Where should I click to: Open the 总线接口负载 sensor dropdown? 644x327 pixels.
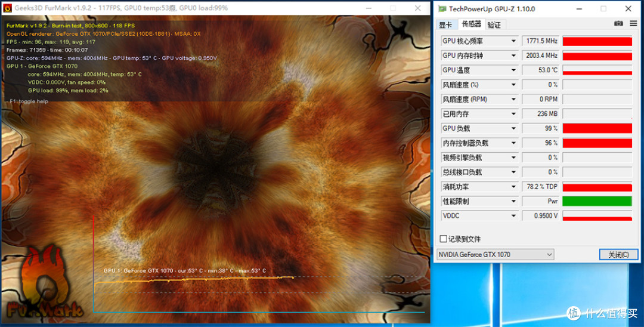pos(513,172)
